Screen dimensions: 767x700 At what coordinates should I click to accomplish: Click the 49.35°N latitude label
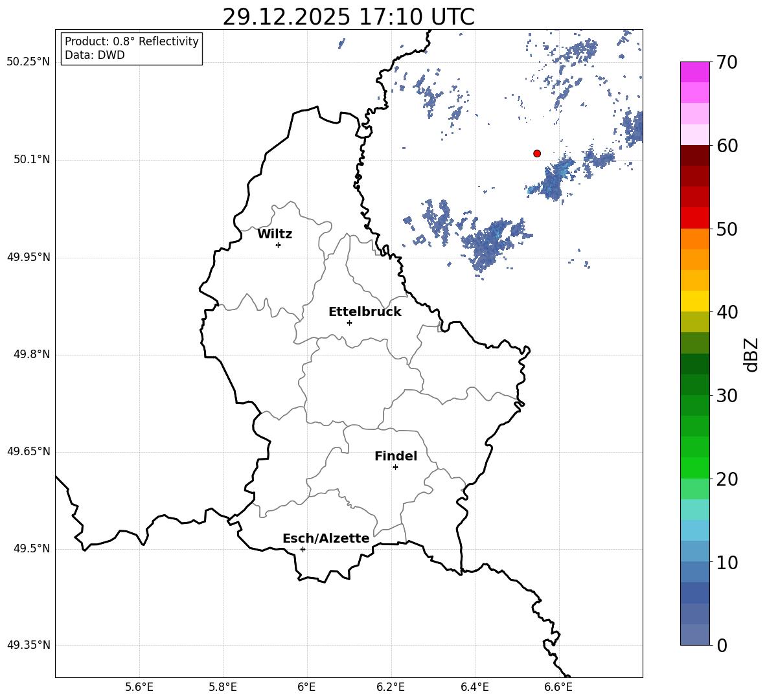click(x=29, y=645)
